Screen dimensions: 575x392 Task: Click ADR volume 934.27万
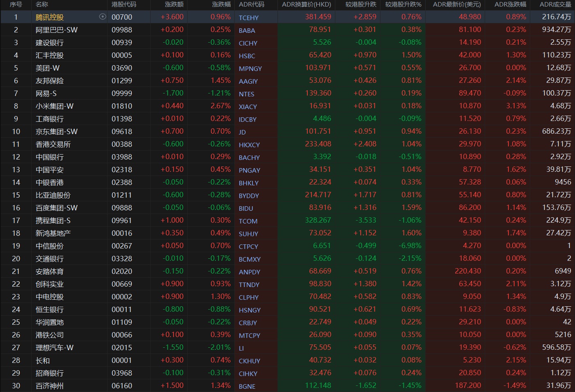pos(557,30)
